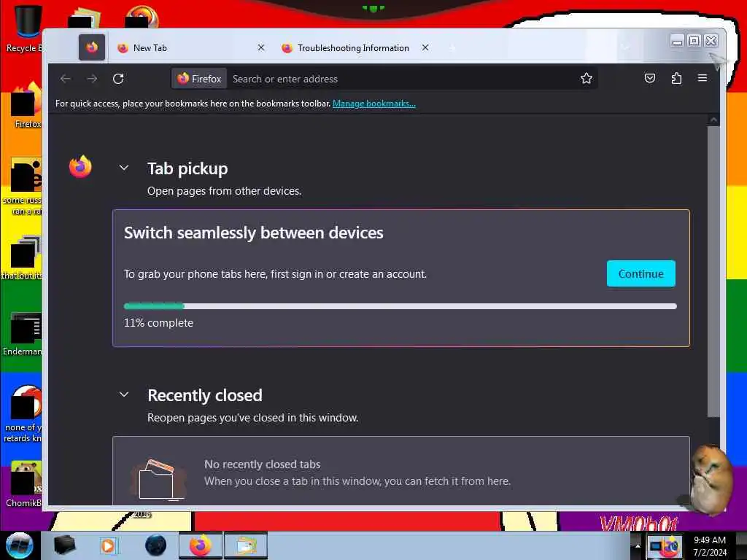
Task: Go back one page
Action: click(66, 79)
